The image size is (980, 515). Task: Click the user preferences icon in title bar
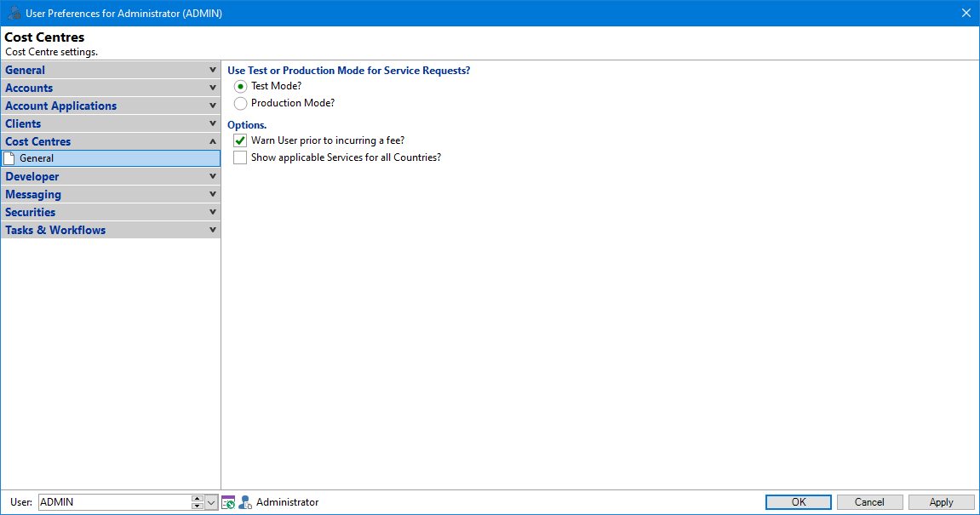[14, 13]
